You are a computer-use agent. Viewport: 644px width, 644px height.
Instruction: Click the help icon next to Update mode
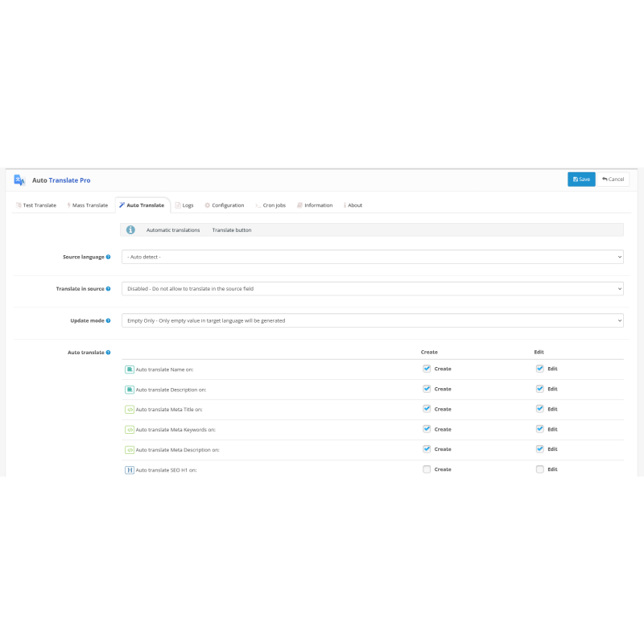106,320
